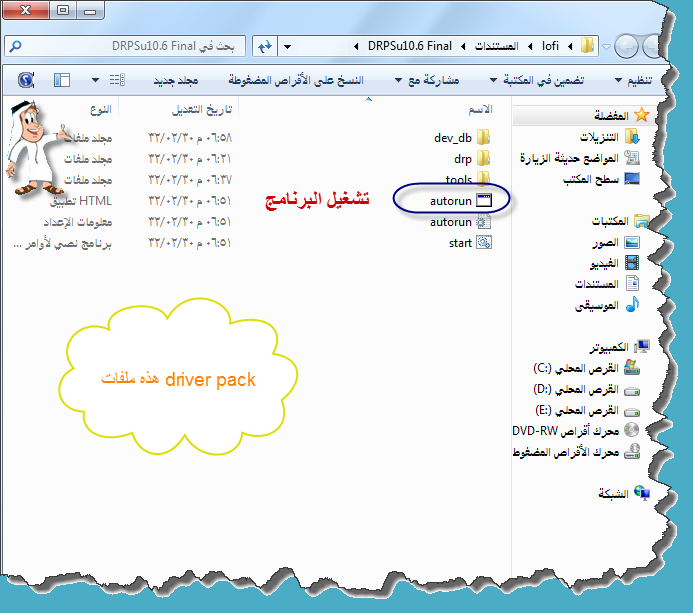Click the file type تطبيق HTML
Viewport: 693px width, 613px height.
tap(80, 201)
